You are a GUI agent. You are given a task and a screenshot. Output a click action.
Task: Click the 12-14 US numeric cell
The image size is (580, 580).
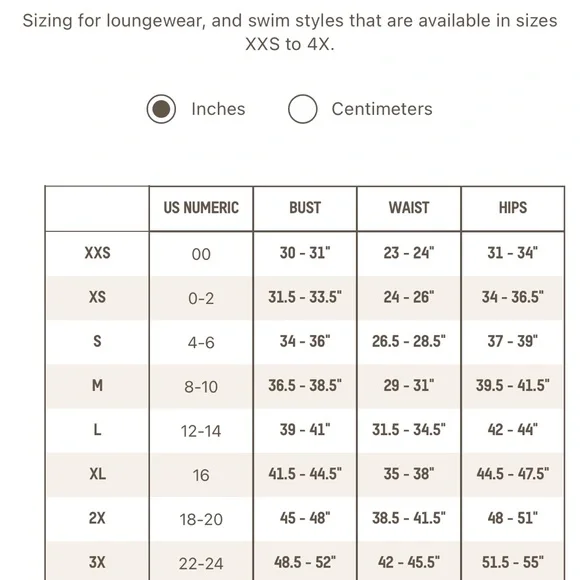click(x=201, y=431)
